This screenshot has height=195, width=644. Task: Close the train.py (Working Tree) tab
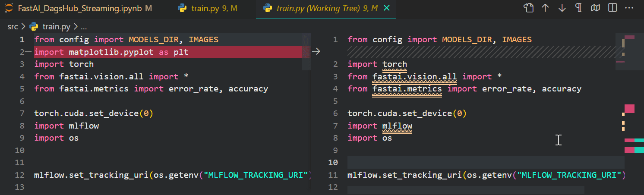[387, 8]
